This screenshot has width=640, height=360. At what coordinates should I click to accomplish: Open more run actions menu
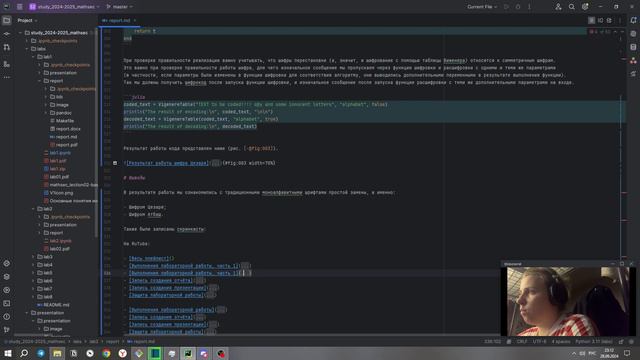(x=529, y=7)
